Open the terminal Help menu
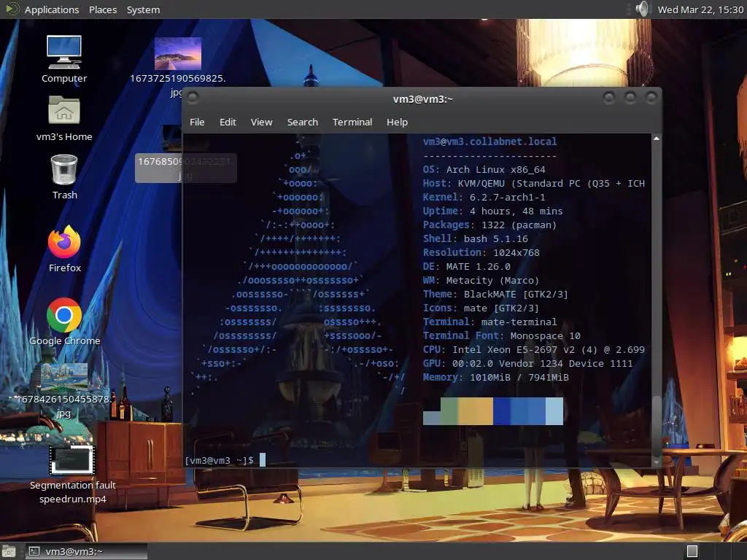Screen dimensions: 747x560 [397, 122]
